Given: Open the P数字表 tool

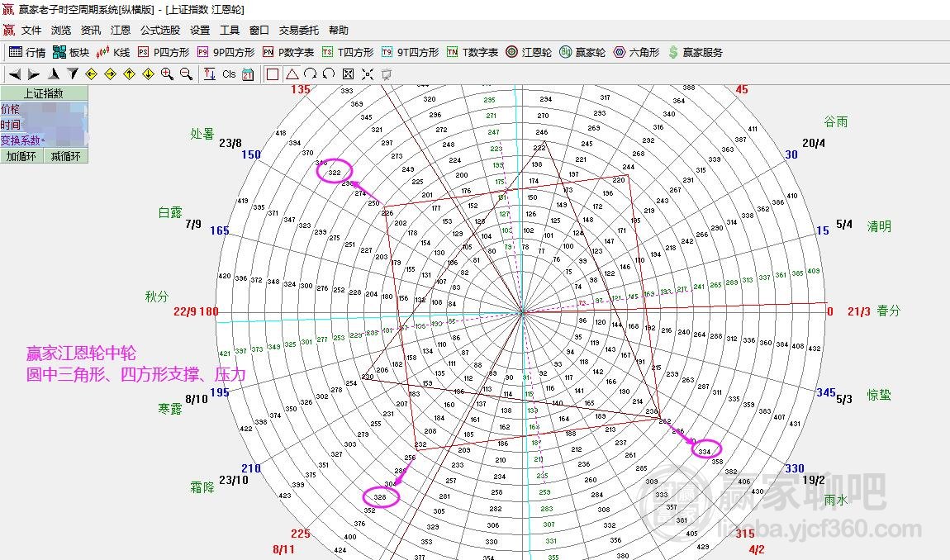Looking at the screenshot, I should tap(288, 53).
